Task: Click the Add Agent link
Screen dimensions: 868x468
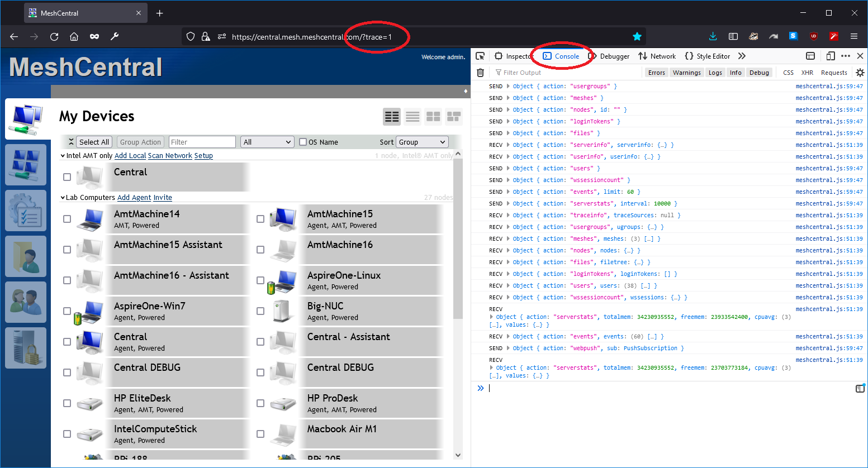Action: pyautogui.click(x=134, y=197)
